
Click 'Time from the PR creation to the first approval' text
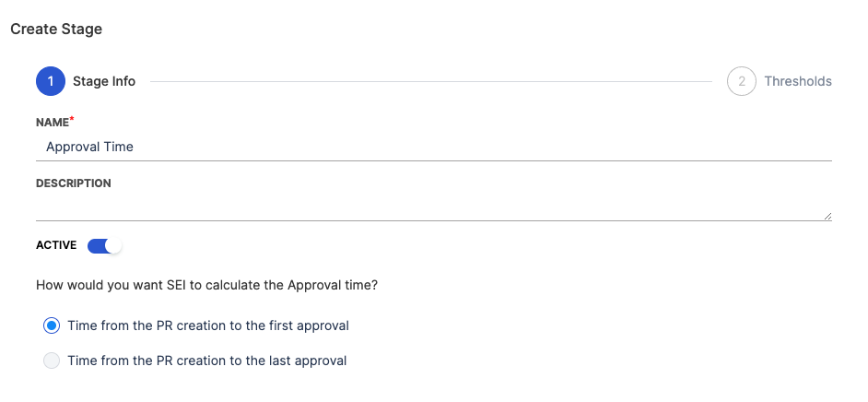tap(208, 325)
